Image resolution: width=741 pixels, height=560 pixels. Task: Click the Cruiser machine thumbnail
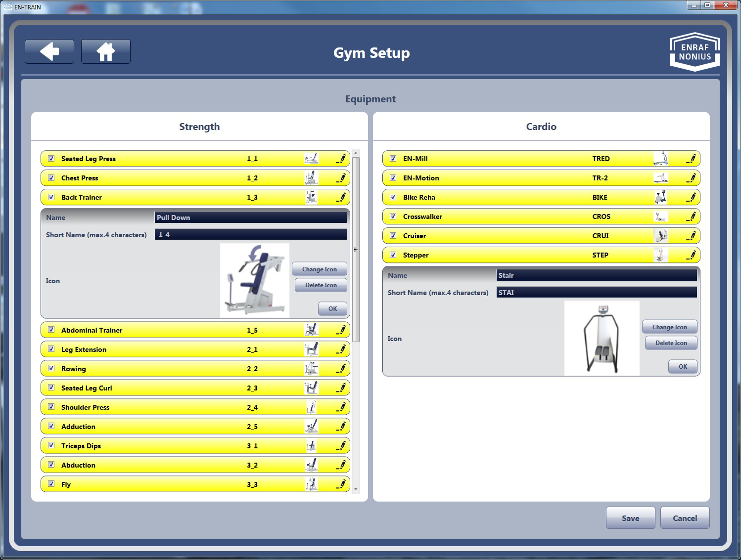coord(661,236)
